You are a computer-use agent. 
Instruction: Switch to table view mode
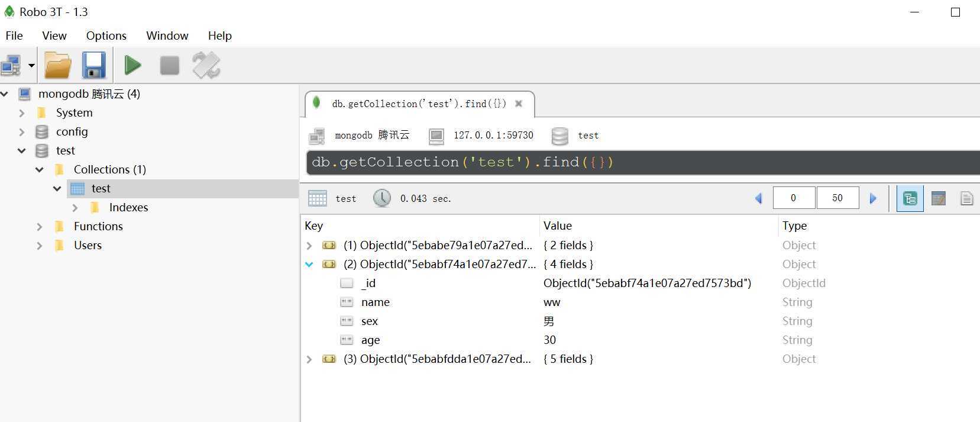[x=939, y=198]
